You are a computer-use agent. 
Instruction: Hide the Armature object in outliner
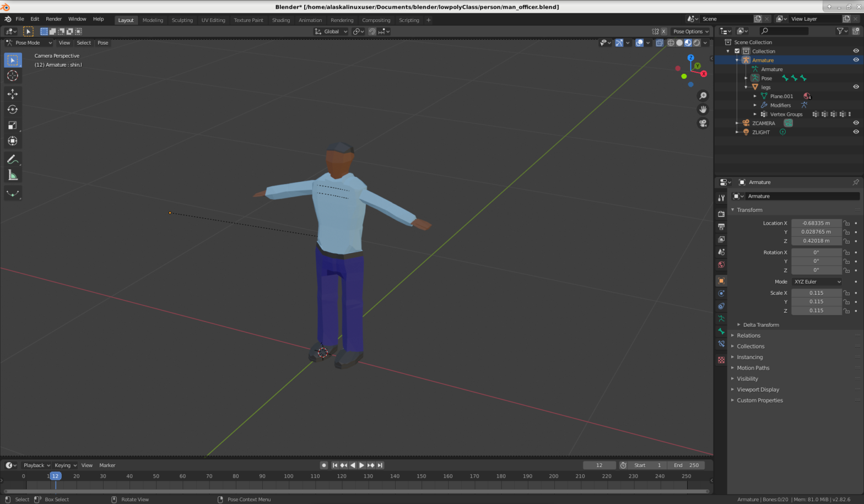tap(856, 60)
